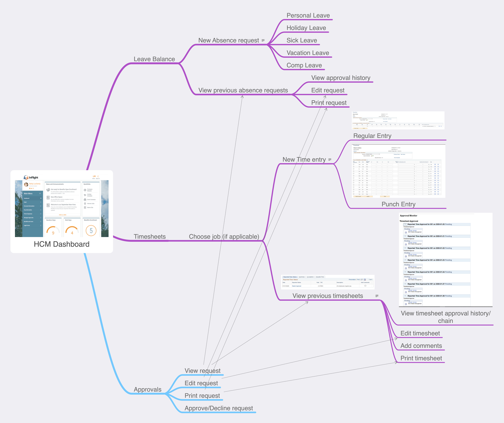This screenshot has width=504, height=423.
Task: Click the Company Website globe icon in Quicklinks
Action: pos(85,190)
